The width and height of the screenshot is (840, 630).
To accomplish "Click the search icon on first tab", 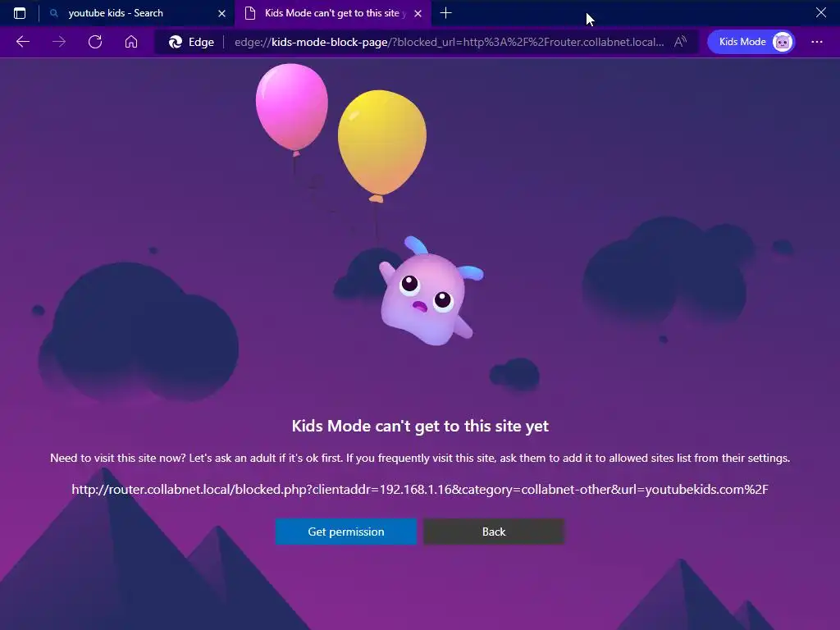I will point(53,13).
